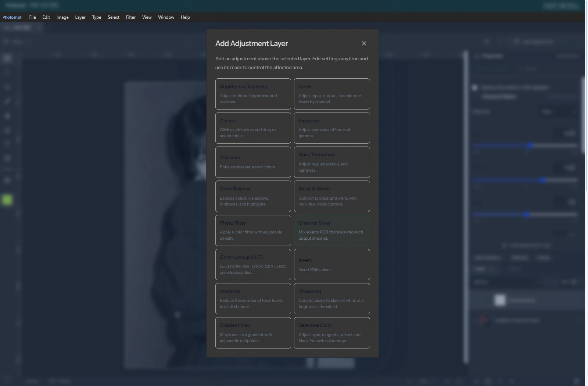Select the Color Lookup (LUT) card

(x=253, y=265)
